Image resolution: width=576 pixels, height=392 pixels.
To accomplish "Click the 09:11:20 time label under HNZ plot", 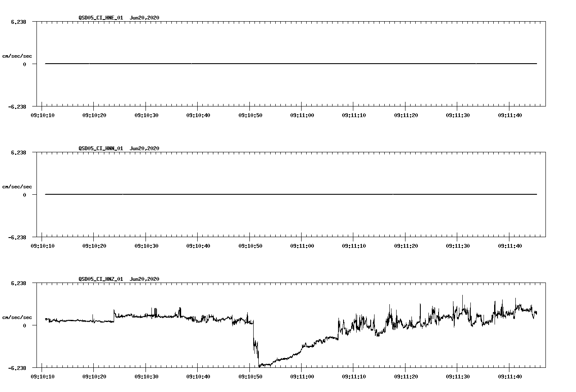I will click(x=405, y=376).
